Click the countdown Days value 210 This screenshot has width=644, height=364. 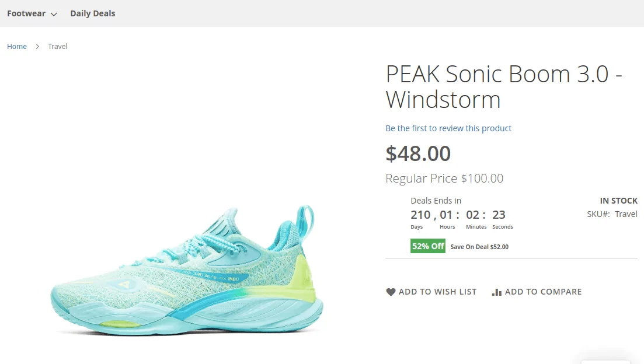point(420,215)
